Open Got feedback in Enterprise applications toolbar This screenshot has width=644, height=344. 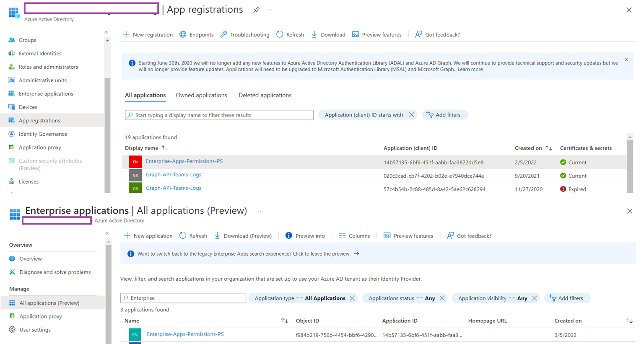(469, 235)
